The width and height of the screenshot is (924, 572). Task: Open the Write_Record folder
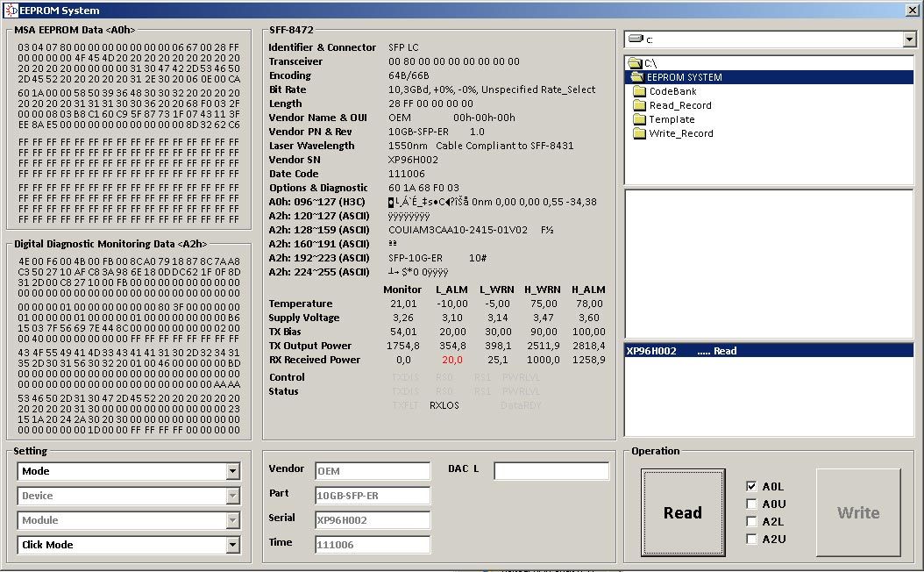coord(681,134)
